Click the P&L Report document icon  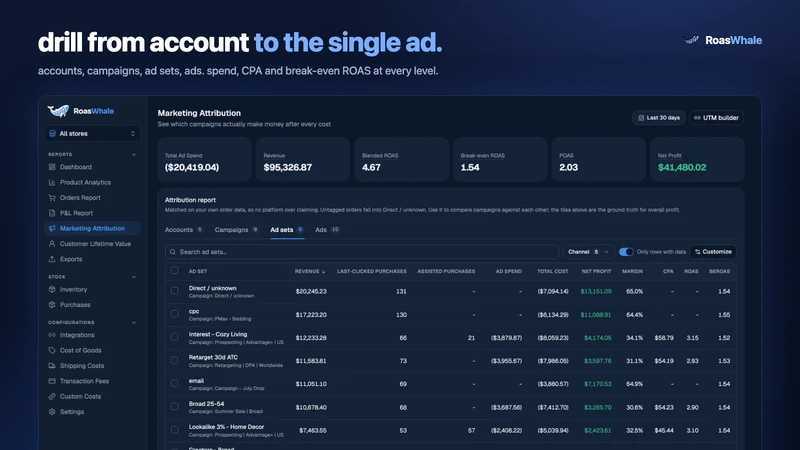[52, 213]
